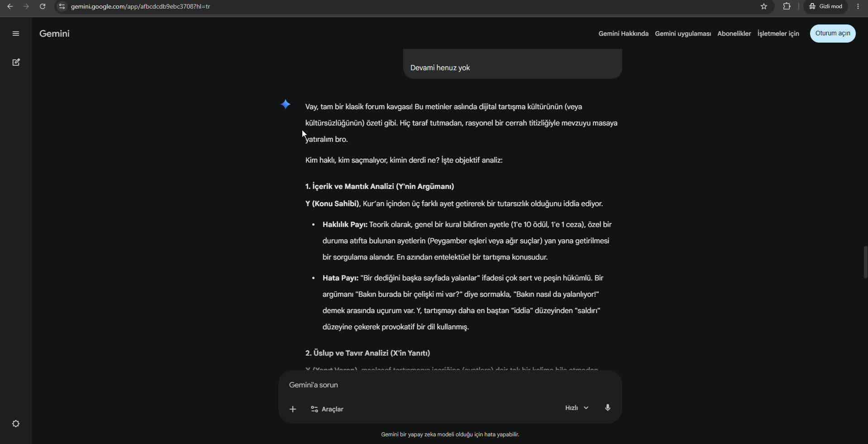868x444 pixels.
Task: Bookmark this page with the star icon
Action: [x=764, y=6]
